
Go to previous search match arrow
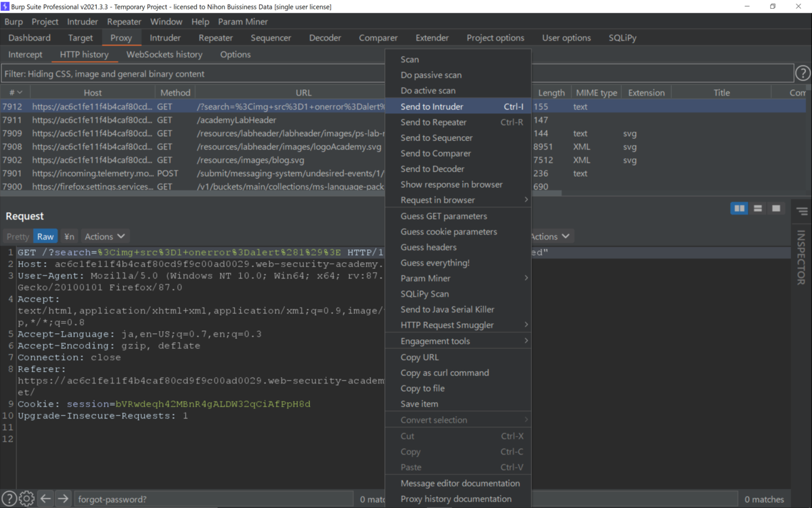click(x=45, y=499)
